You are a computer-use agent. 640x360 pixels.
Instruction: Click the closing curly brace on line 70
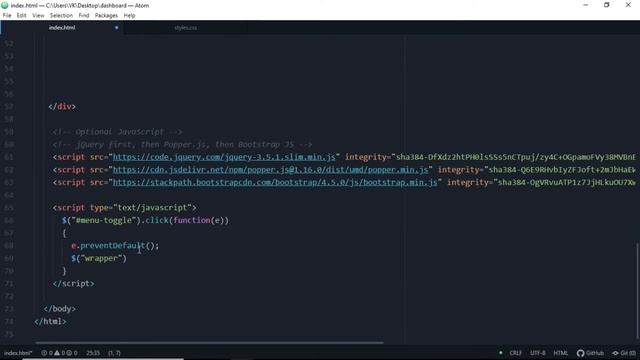tap(64, 271)
